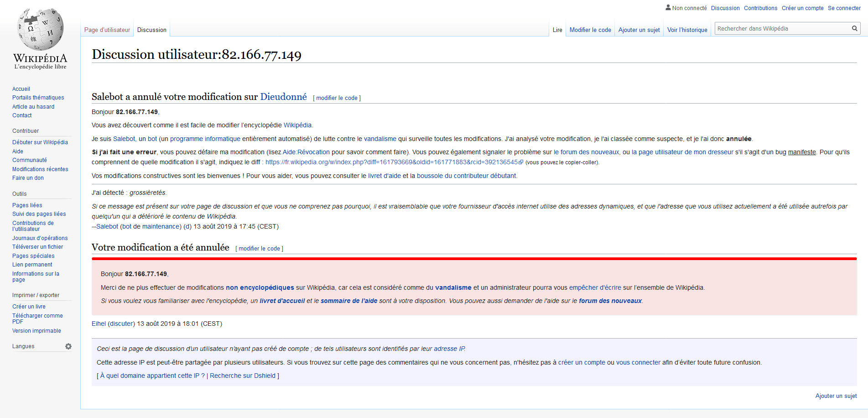
Task: Open Version imprimable
Action: 36,331
